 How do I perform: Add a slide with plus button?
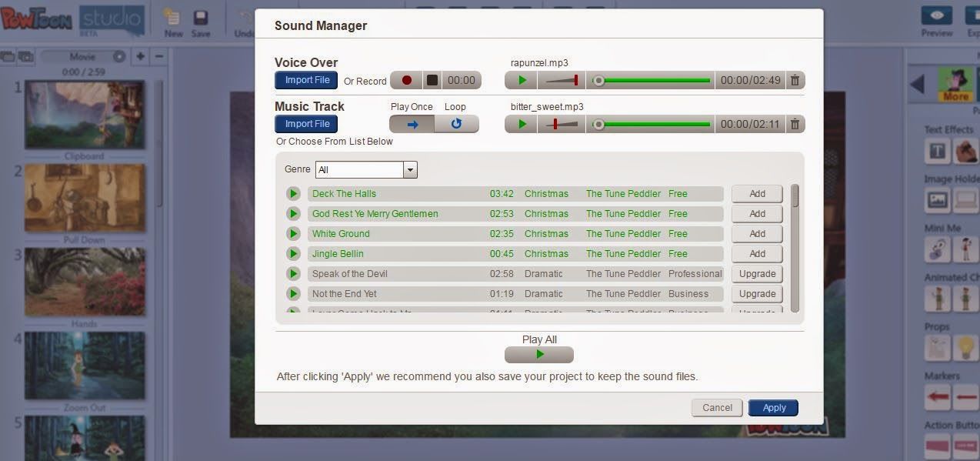(140, 56)
